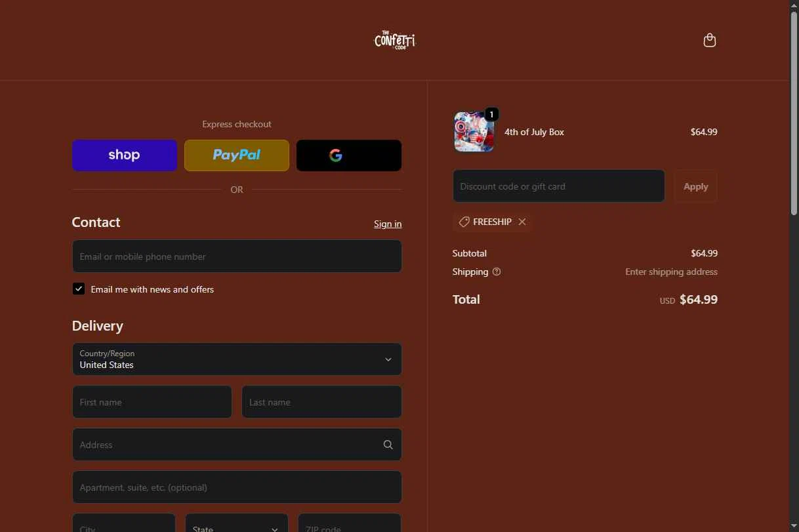Click the 4th of July Box thumbnail

pyautogui.click(x=474, y=132)
